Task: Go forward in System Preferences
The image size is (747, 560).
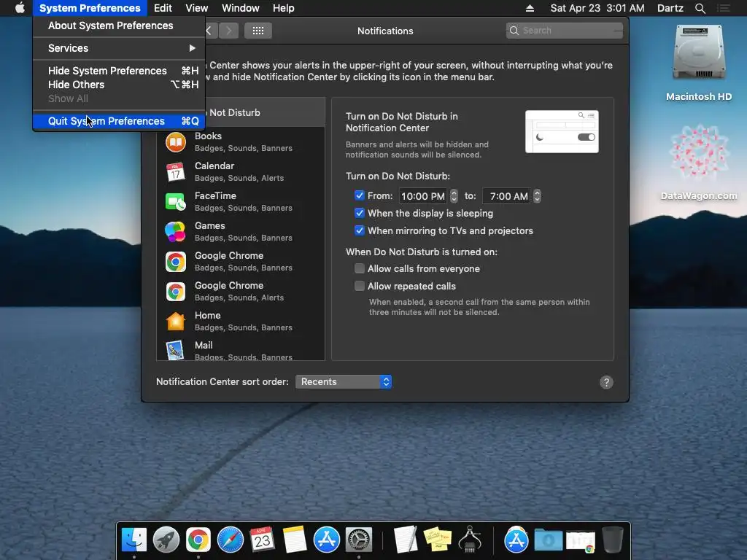Action: (229, 31)
